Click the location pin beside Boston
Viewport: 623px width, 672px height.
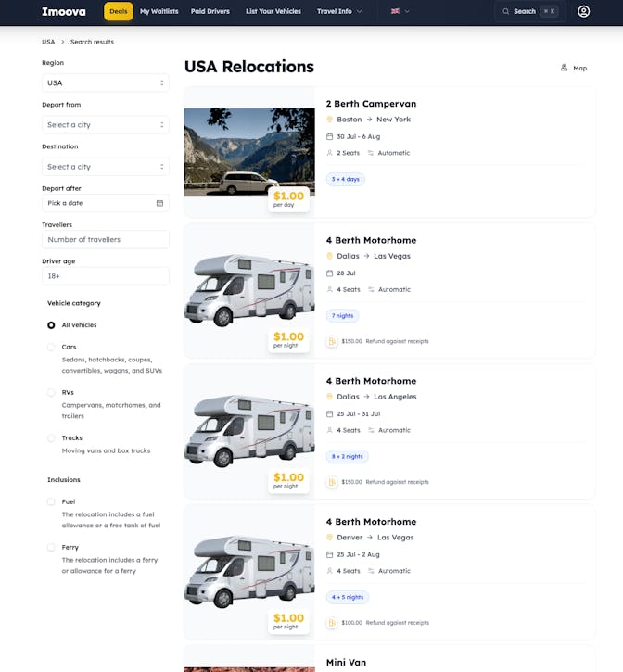[329, 120]
